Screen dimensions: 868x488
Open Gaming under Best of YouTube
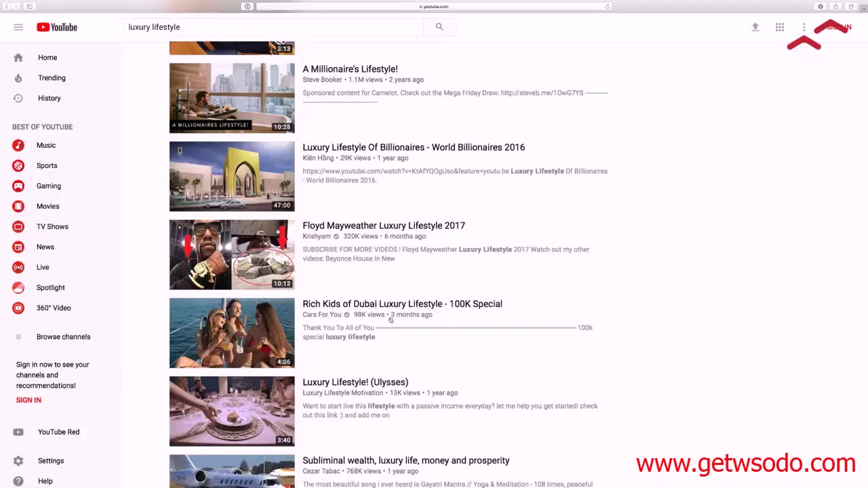click(x=49, y=186)
